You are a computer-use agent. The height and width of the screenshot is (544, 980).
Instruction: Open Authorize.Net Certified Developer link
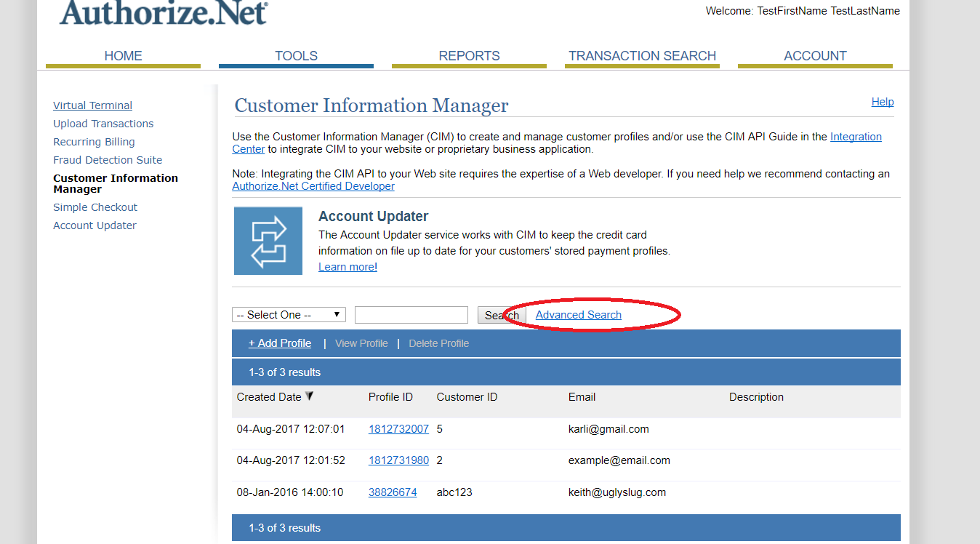tap(313, 186)
